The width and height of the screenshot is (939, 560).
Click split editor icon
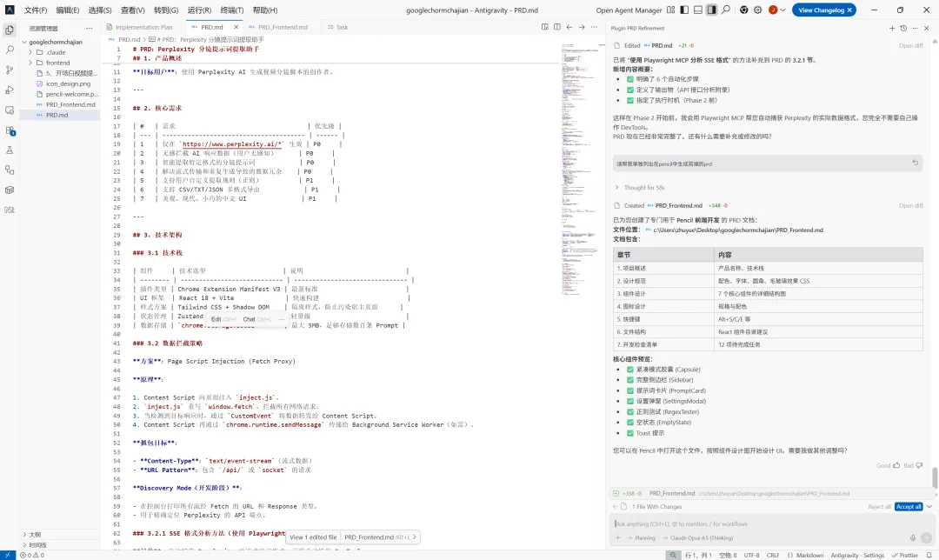(557, 27)
